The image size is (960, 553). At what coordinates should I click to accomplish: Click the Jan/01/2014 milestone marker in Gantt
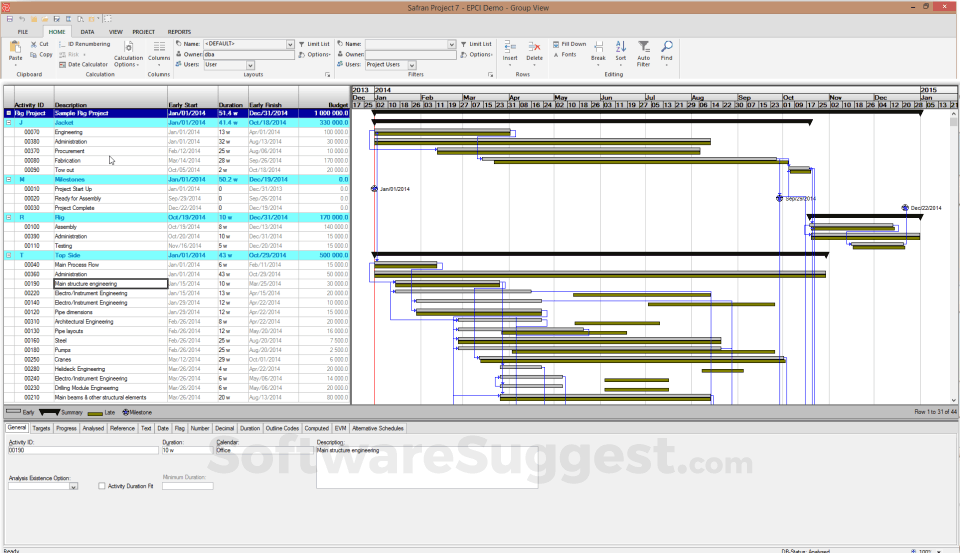375,189
